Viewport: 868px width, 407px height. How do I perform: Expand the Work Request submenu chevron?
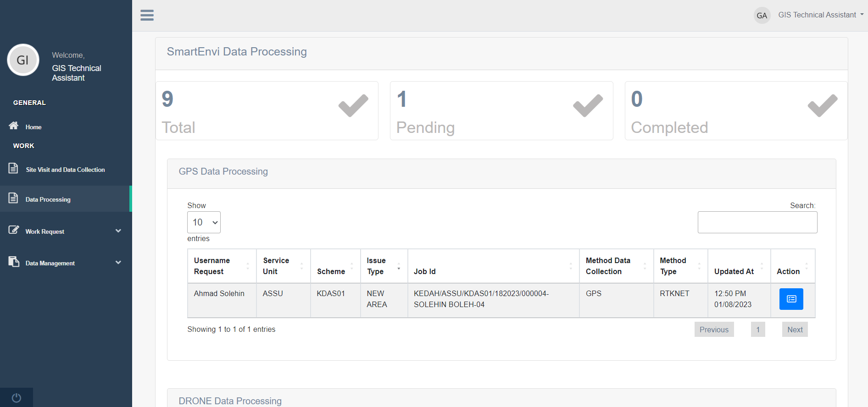tap(118, 231)
